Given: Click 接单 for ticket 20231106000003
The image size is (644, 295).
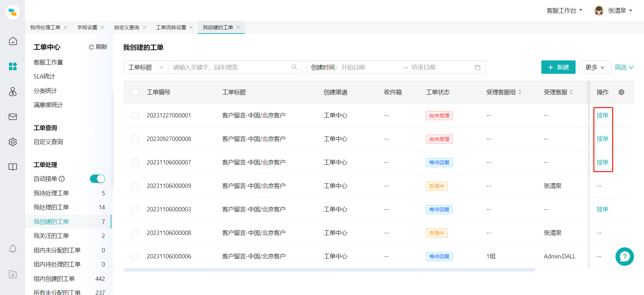Looking at the screenshot, I should [x=602, y=209].
